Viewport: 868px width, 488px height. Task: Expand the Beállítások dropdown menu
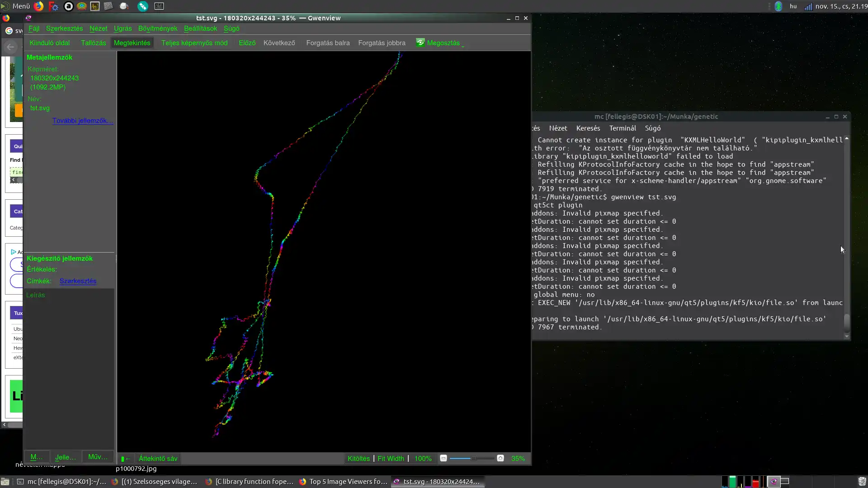(x=200, y=28)
